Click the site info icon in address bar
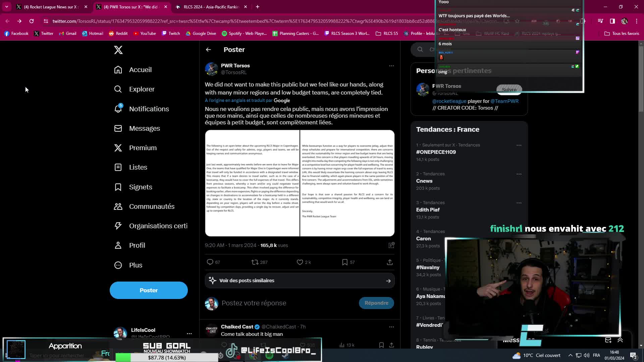Viewport: 644px width, 362px height. [x=46, y=21]
